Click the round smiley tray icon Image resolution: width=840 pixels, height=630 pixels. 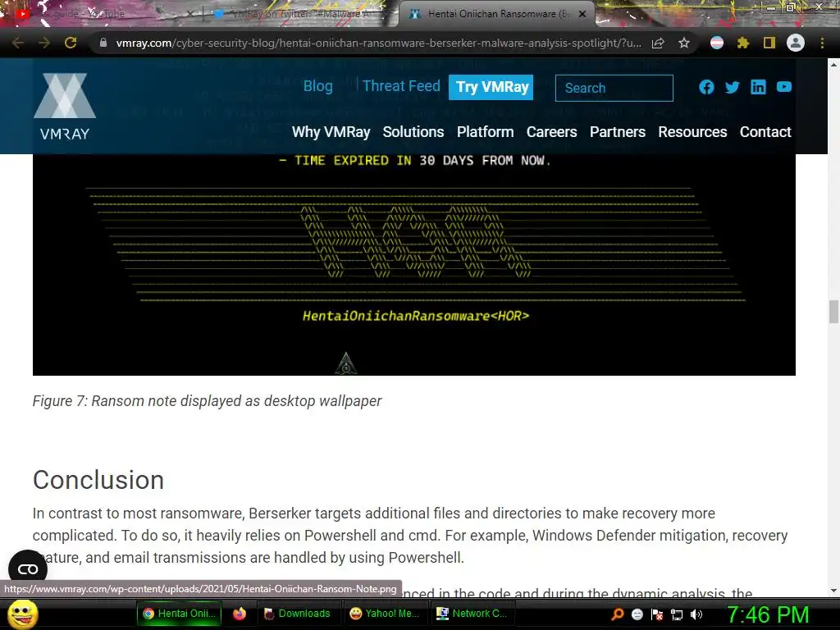[x=637, y=614]
